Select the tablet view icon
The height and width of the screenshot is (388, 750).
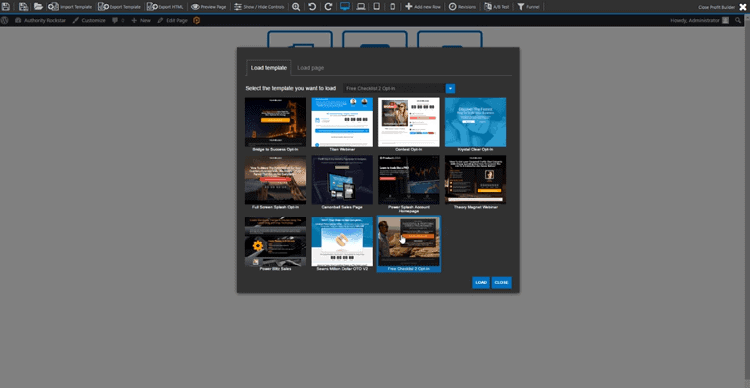(x=377, y=7)
